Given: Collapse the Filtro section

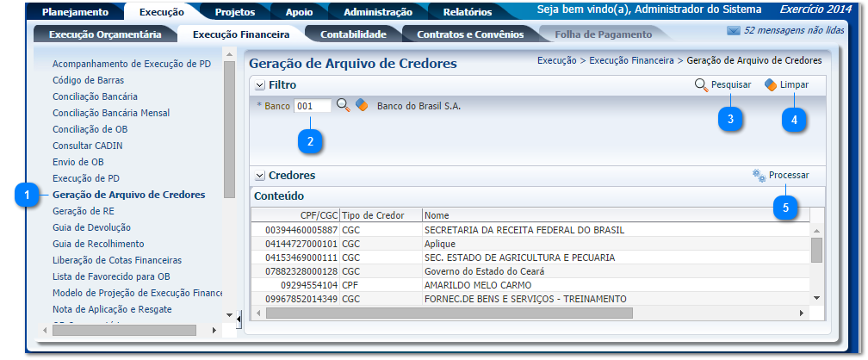Looking at the screenshot, I should (258, 86).
